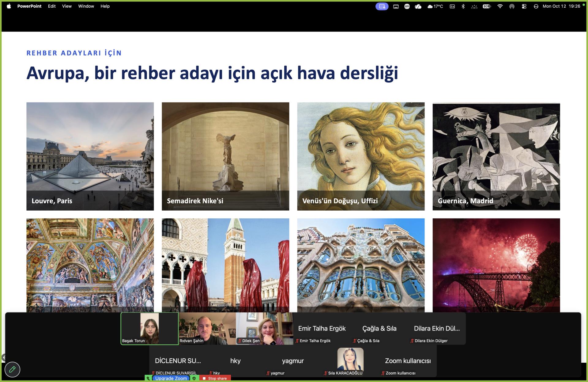Click the green shield security icon
The height and width of the screenshot is (382, 588).
point(194,378)
